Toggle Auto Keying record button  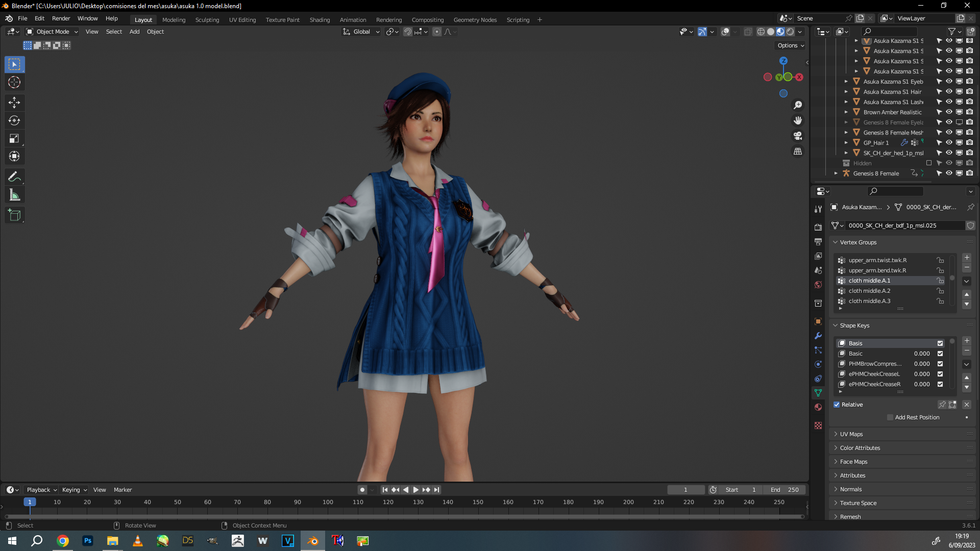point(362,490)
